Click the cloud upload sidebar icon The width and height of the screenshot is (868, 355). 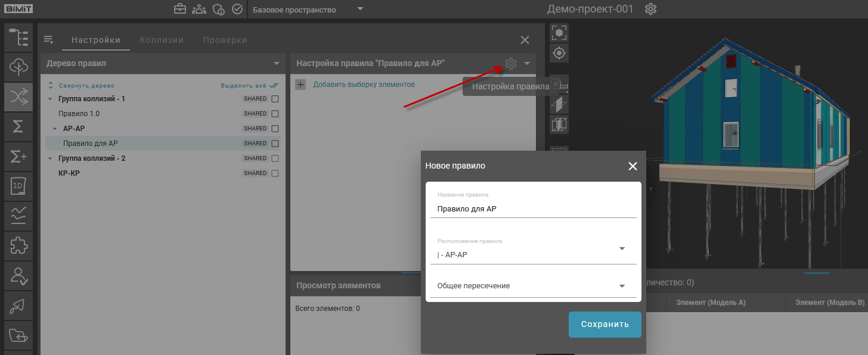(x=18, y=67)
